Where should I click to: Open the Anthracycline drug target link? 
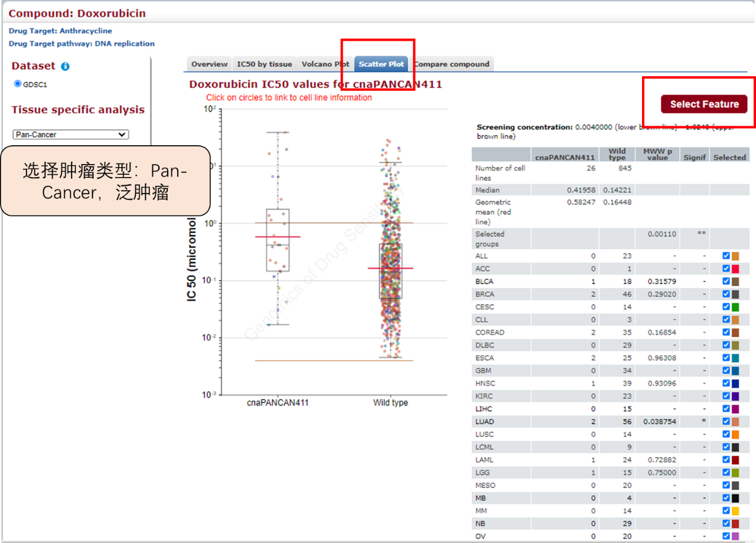(x=86, y=31)
